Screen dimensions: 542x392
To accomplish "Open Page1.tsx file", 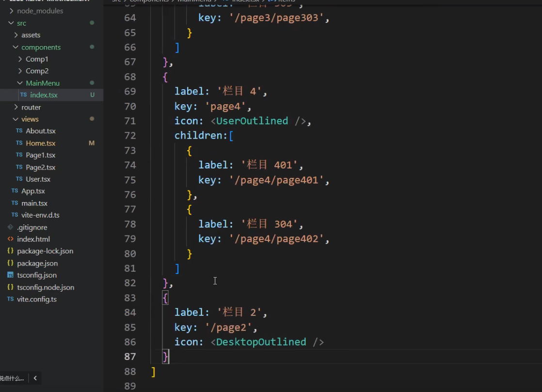I will (40, 155).
